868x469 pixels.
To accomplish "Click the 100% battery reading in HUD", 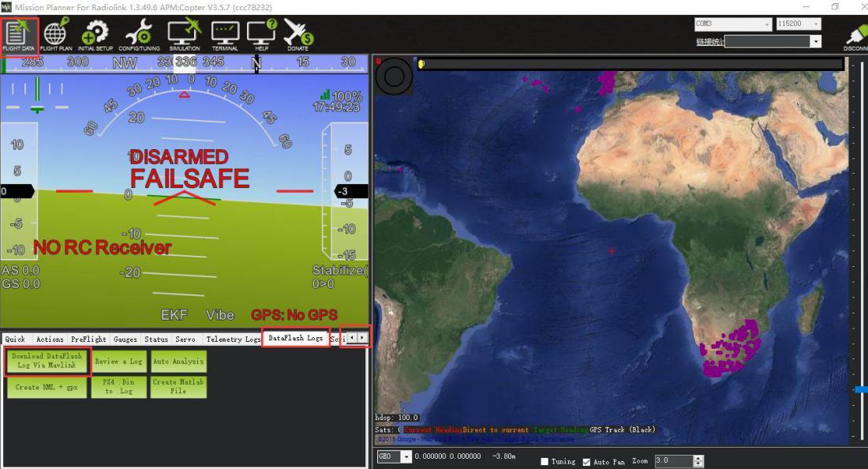I will click(347, 96).
